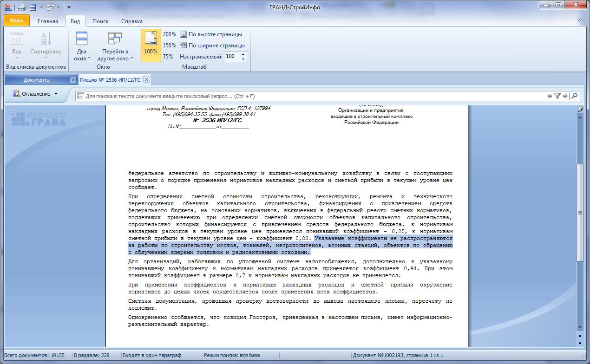
Task: Open dropdown next to quick access switch-window icon
Action: click(59, 7)
